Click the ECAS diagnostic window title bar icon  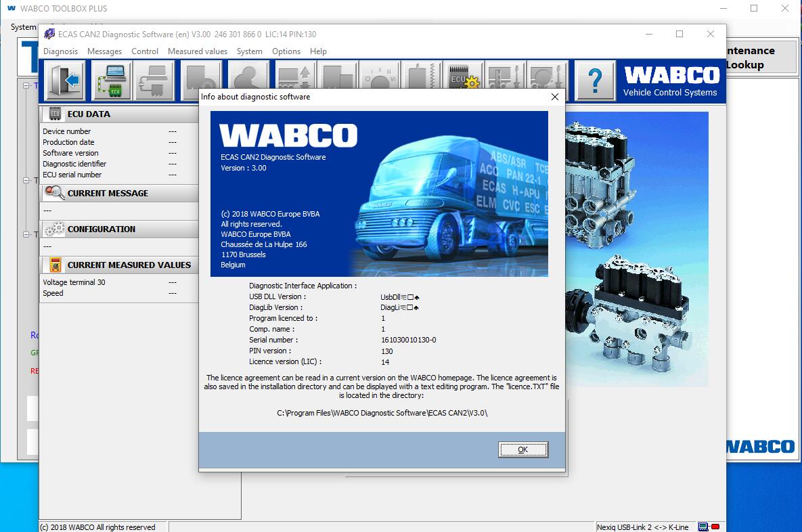coord(49,34)
